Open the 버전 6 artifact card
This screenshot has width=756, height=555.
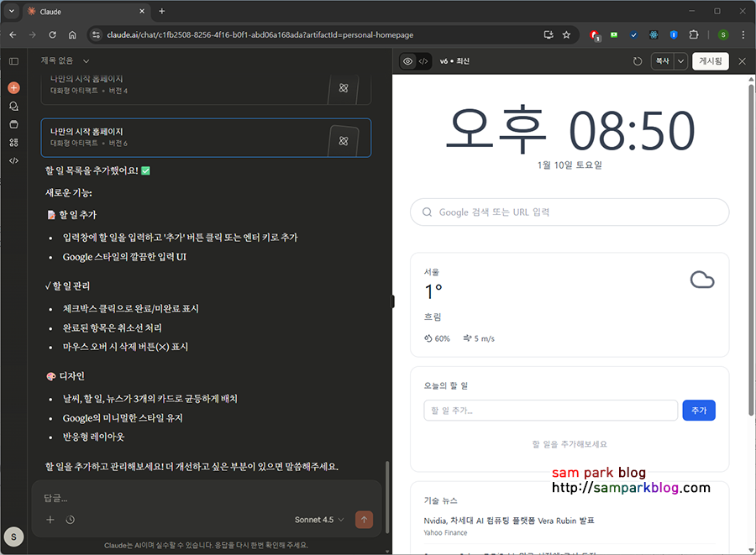(x=206, y=138)
